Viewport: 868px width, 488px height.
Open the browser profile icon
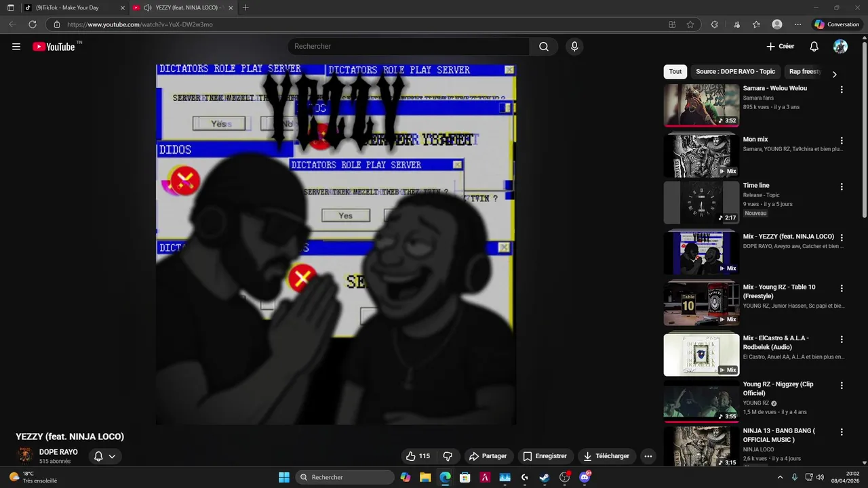tap(777, 24)
